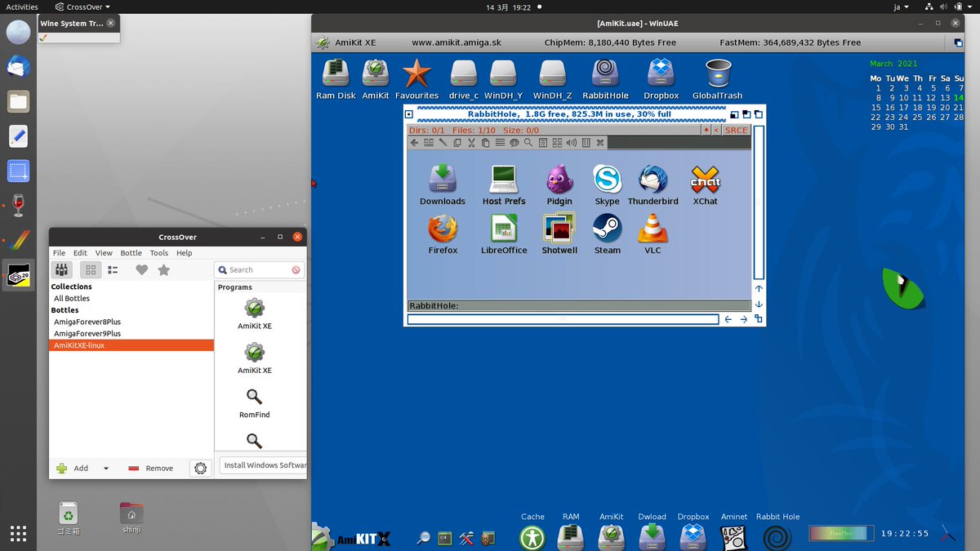Toggle the bottles sidebar icon in CrossOver
The image size is (980, 551).
(x=62, y=269)
